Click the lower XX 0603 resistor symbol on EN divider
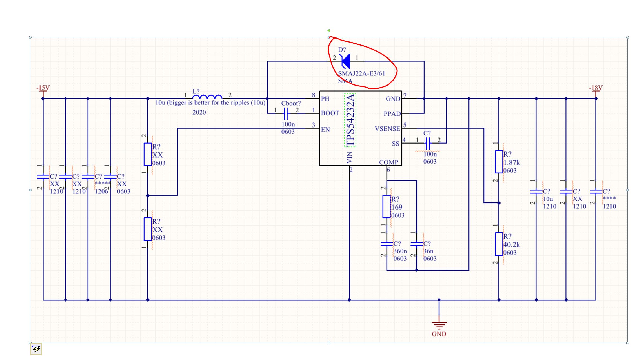Viewport: 644px width, 361px height. (148, 229)
